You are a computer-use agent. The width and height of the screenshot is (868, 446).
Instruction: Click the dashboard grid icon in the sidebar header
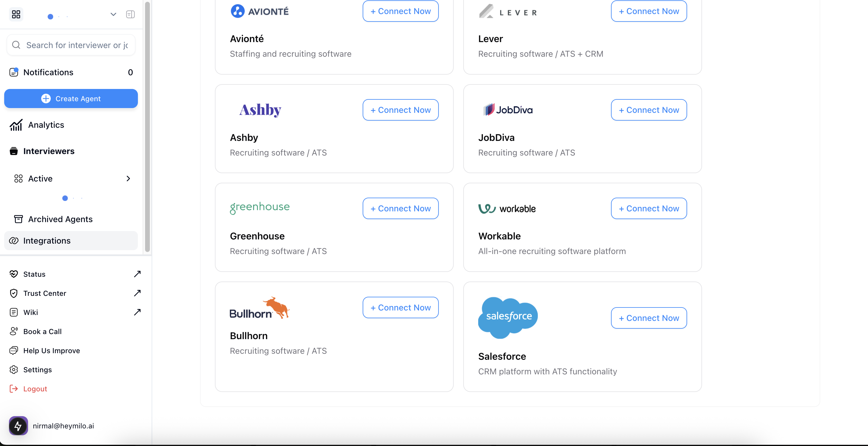pyautogui.click(x=16, y=14)
